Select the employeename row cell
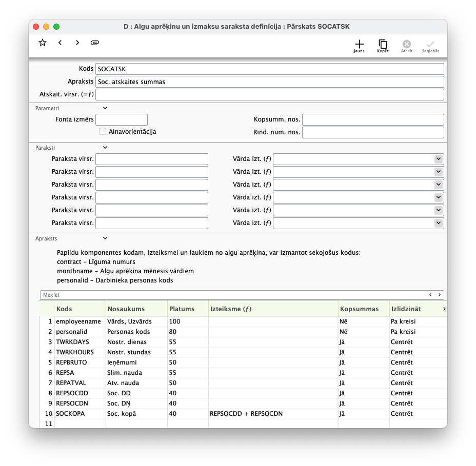Screen dimensions: 476x466 (x=80, y=321)
